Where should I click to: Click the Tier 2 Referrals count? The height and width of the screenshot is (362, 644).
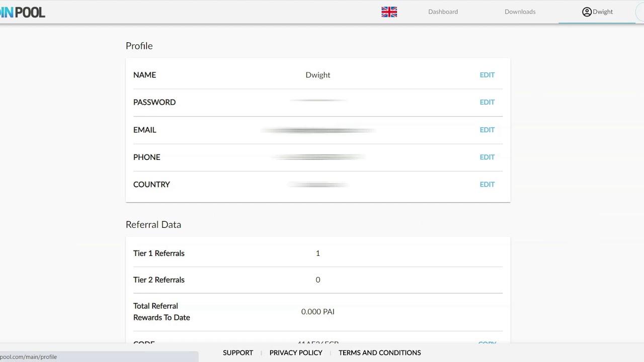[x=317, y=280]
